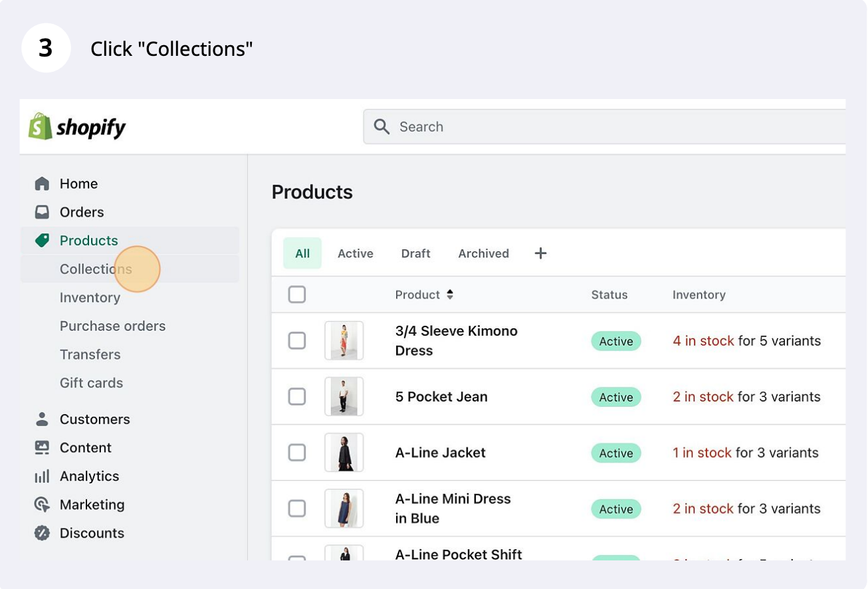
Task: Click "4 in stock" inventory text
Action: [703, 341]
